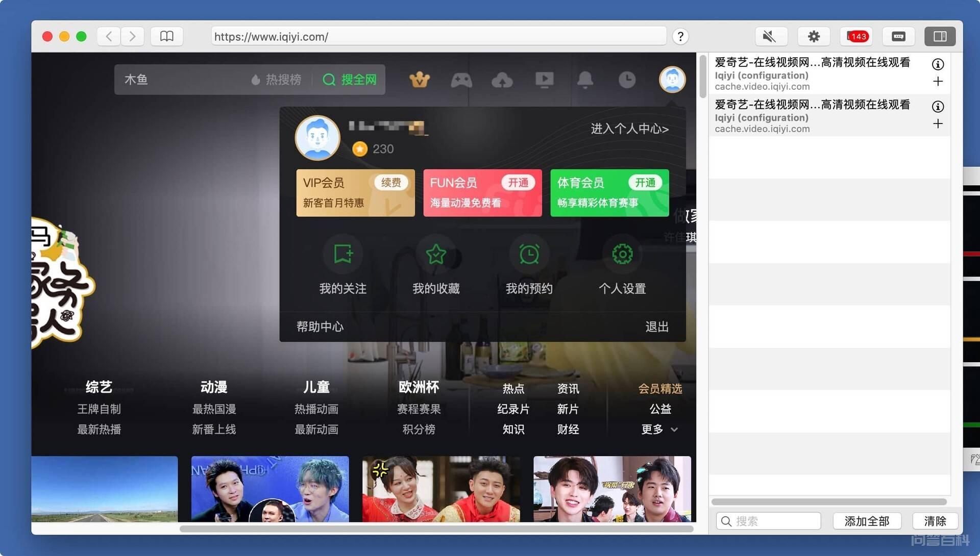Click the 热搜榜 flame link

click(x=276, y=80)
